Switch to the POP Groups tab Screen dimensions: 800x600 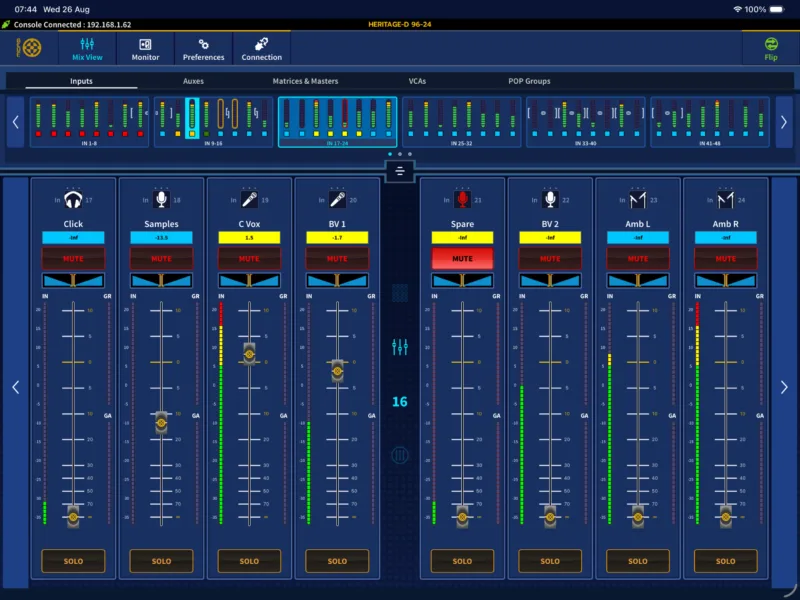click(529, 81)
